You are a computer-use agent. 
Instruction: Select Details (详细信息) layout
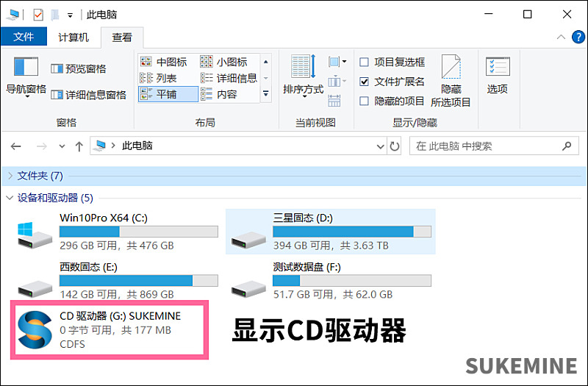tap(229, 78)
